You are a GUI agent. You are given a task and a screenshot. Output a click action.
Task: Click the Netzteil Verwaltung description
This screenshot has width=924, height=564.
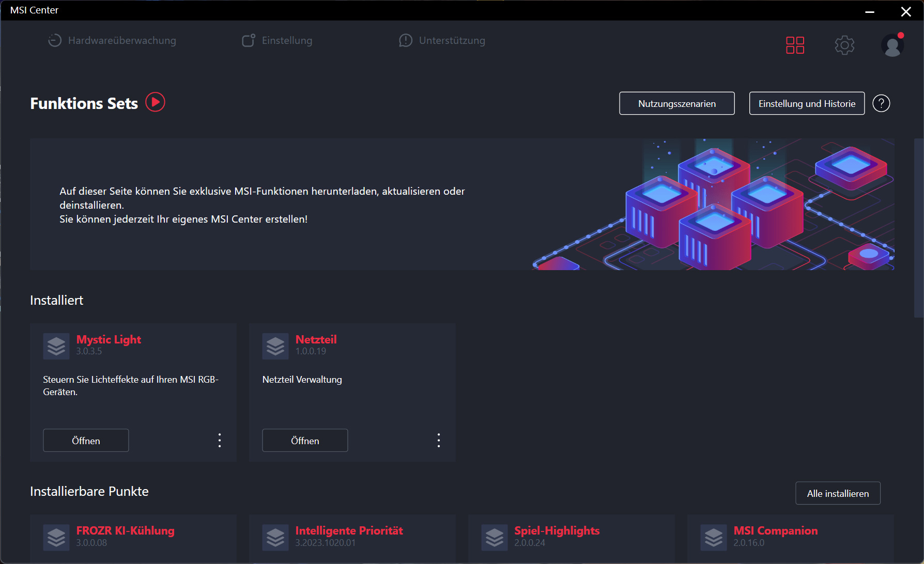302,379
